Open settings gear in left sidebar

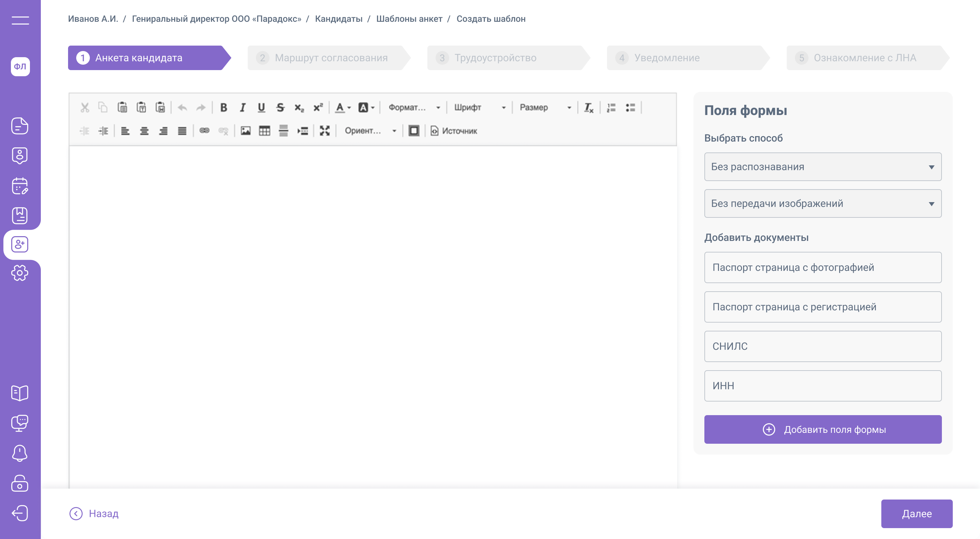point(20,273)
